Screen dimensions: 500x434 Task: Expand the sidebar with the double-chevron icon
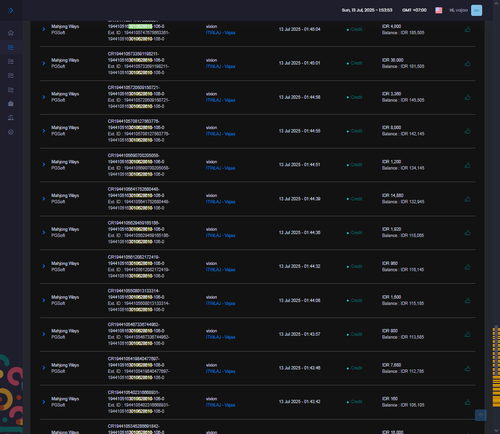[x=11, y=10]
